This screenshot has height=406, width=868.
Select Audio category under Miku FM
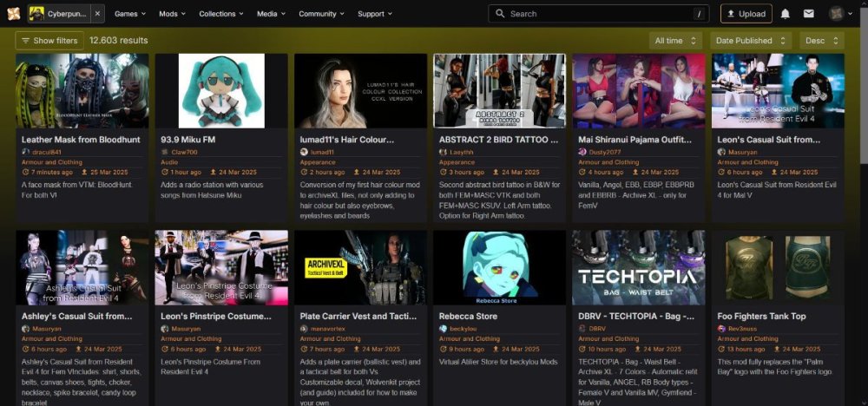tap(169, 162)
